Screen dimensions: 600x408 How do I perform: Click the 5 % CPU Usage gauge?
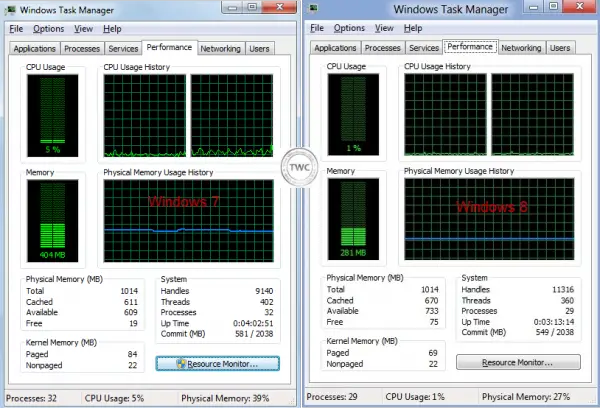[x=52, y=116]
